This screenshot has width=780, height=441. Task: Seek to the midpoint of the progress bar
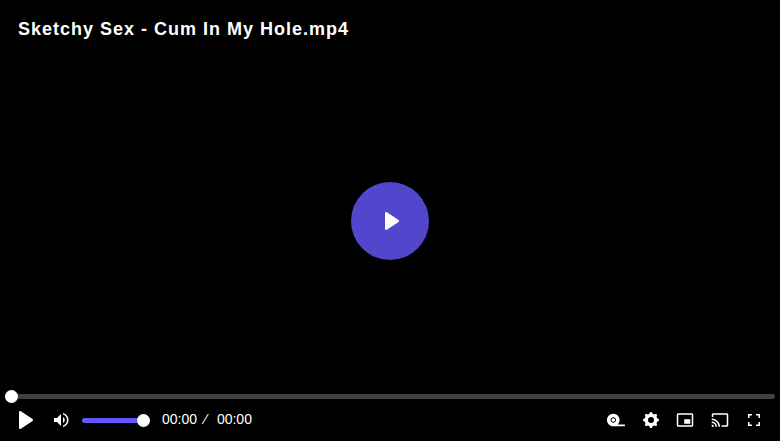(390, 396)
